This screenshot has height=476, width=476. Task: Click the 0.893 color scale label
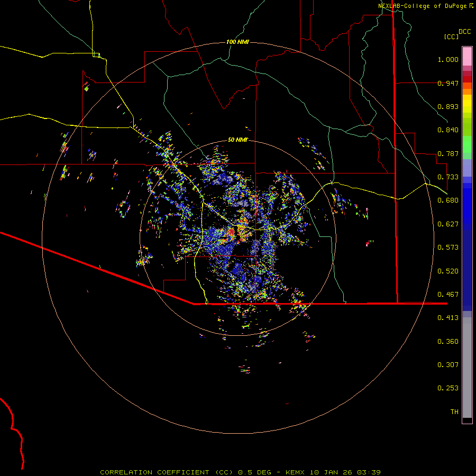(x=448, y=106)
